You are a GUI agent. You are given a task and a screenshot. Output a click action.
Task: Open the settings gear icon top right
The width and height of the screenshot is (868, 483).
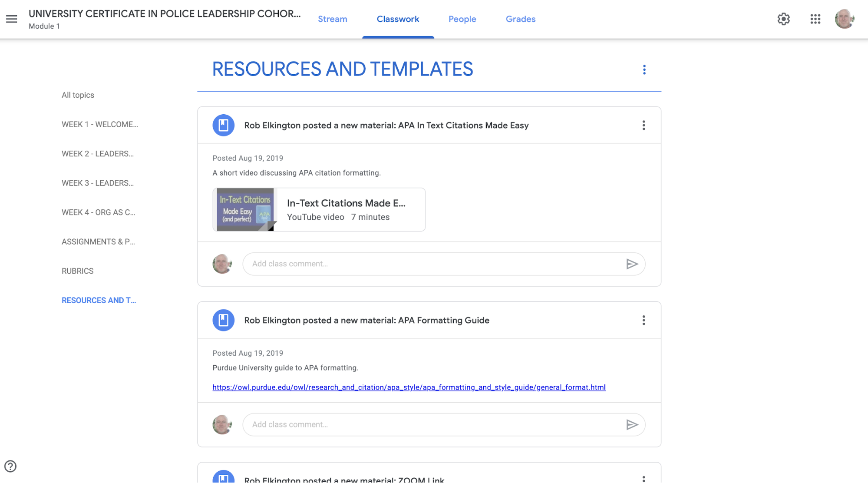coord(784,19)
